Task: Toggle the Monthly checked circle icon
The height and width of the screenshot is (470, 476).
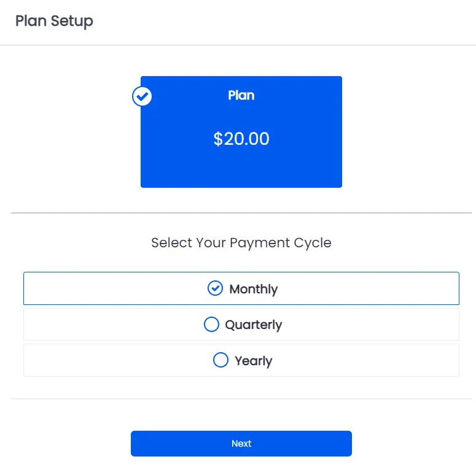Action: click(215, 288)
